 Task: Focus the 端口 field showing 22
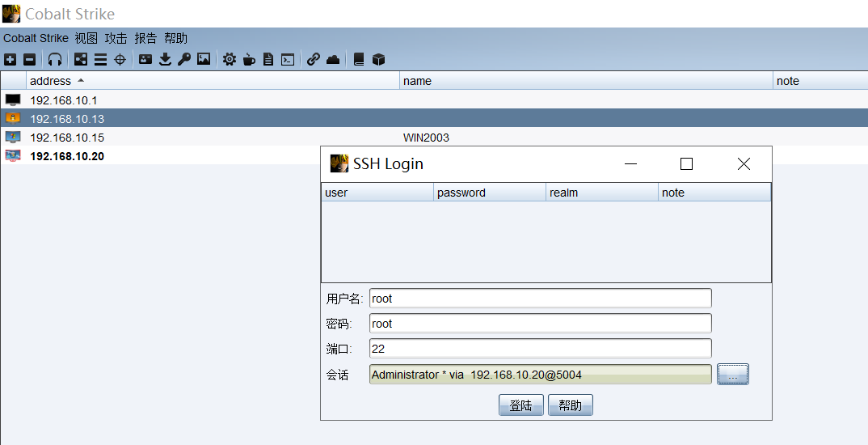click(x=541, y=348)
